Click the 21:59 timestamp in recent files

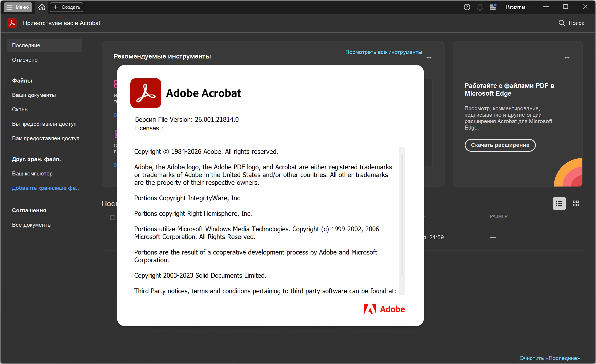[x=436, y=237]
